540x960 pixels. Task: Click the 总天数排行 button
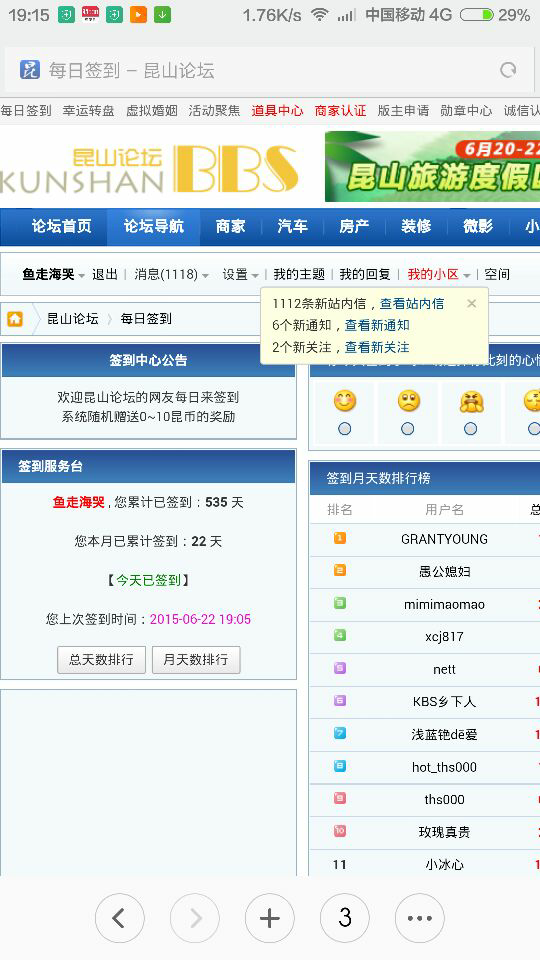(101, 660)
